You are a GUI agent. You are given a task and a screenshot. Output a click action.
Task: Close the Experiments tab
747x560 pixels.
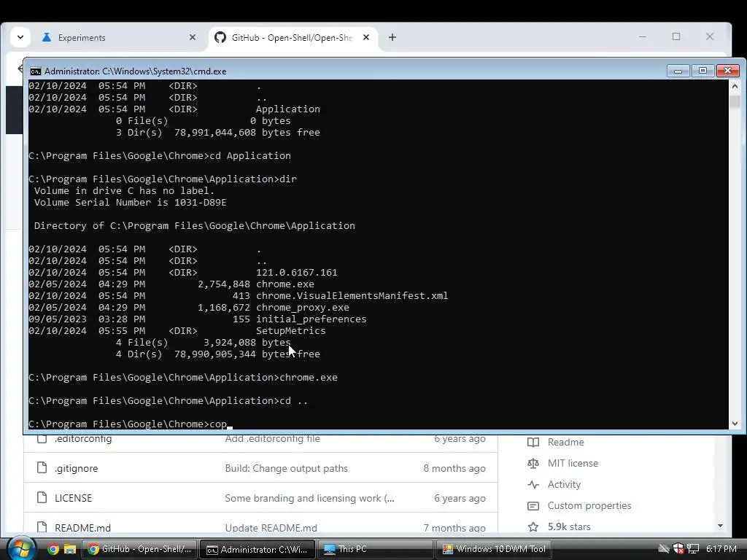(193, 37)
